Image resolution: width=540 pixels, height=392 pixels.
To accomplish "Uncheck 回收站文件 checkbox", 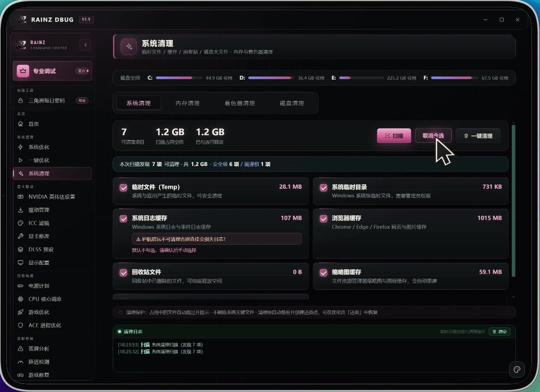I will point(124,273).
